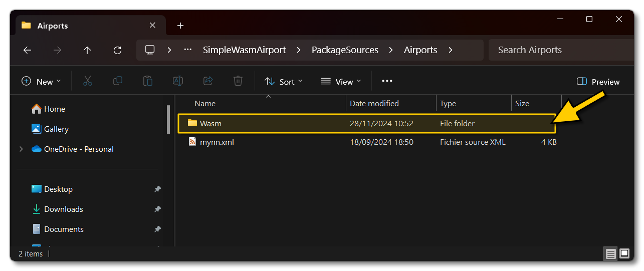The image size is (644, 271).
Task: Open the See more ellipsis menu
Action: pyautogui.click(x=387, y=81)
